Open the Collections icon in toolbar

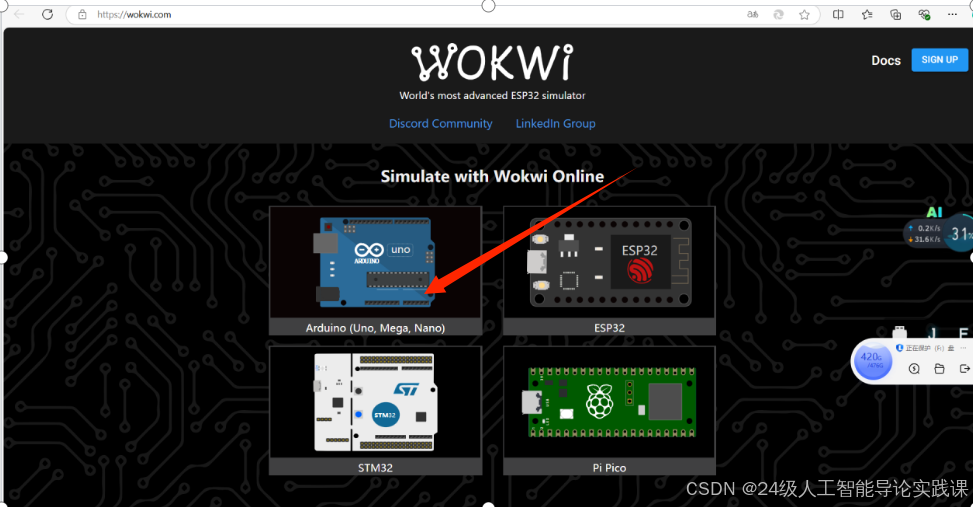(x=895, y=14)
